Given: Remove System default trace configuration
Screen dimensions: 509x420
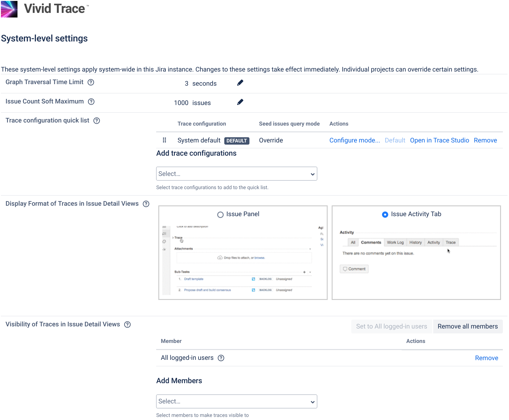Looking at the screenshot, I should click(x=485, y=140).
